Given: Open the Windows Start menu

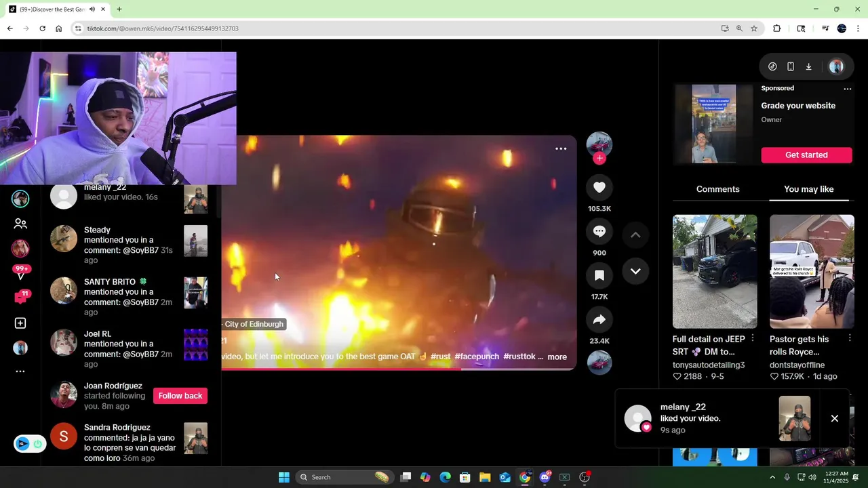Looking at the screenshot, I should (x=284, y=477).
